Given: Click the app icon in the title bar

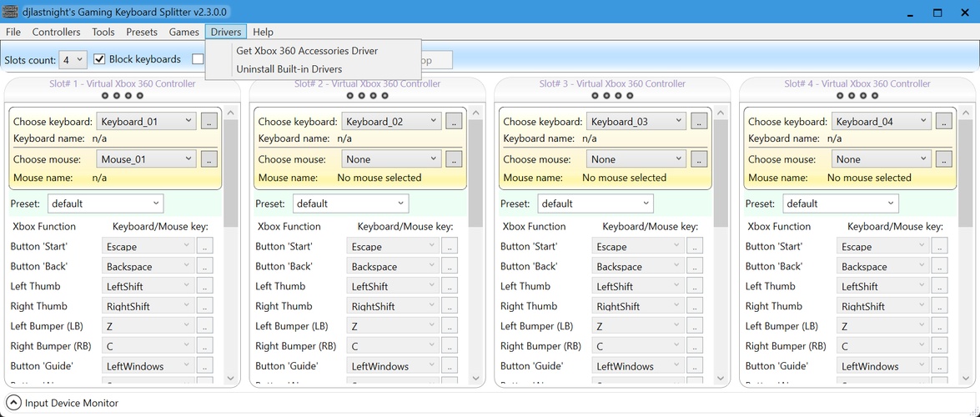Looking at the screenshot, I should point(10,12).
